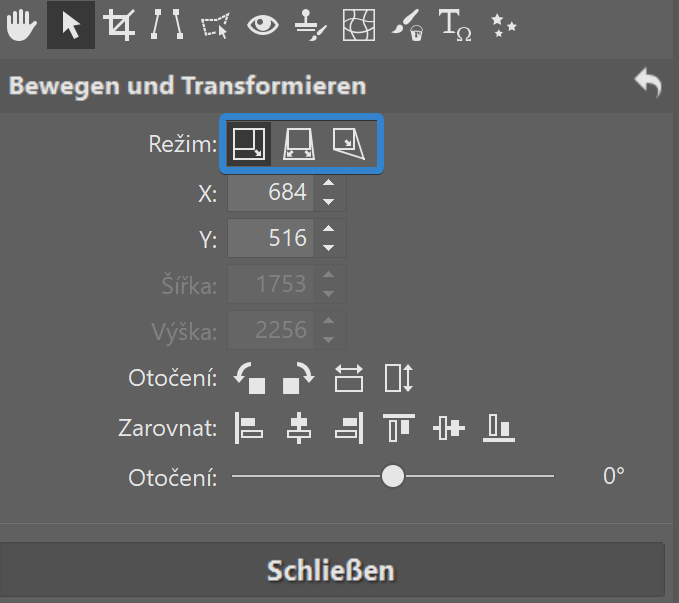Select the dashed polygon selection tool
Image resolution: width=679 pixels, height=603 pixels.
pyautogui.click(x=215, y=26)
